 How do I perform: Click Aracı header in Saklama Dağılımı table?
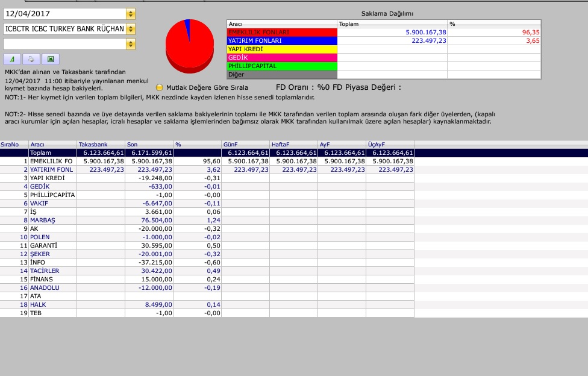[x=282, y=24]
